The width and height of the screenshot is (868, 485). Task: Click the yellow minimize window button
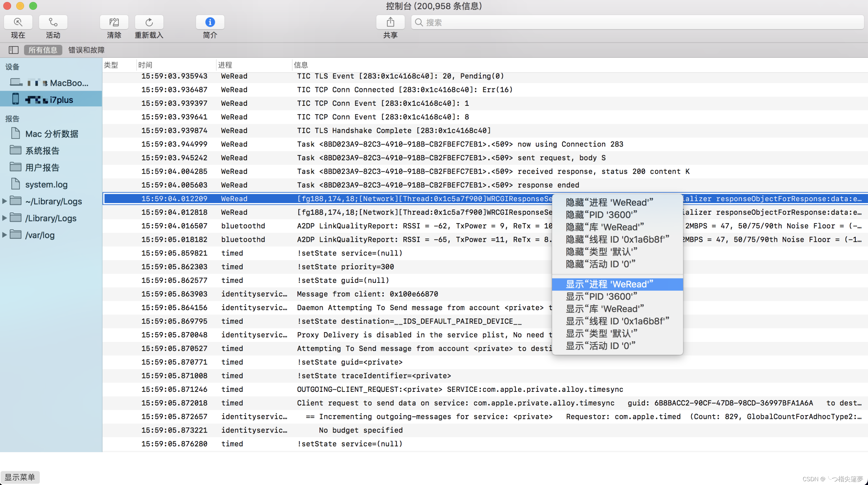pos(20,6)
